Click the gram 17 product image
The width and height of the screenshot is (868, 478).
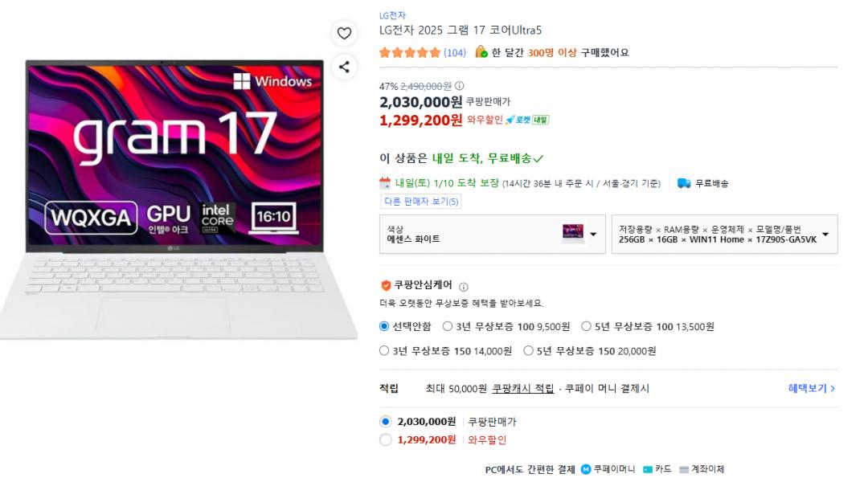coord(177,199)
